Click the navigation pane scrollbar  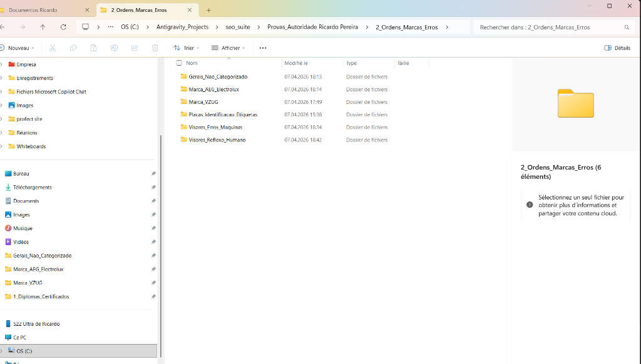[161, 245]
